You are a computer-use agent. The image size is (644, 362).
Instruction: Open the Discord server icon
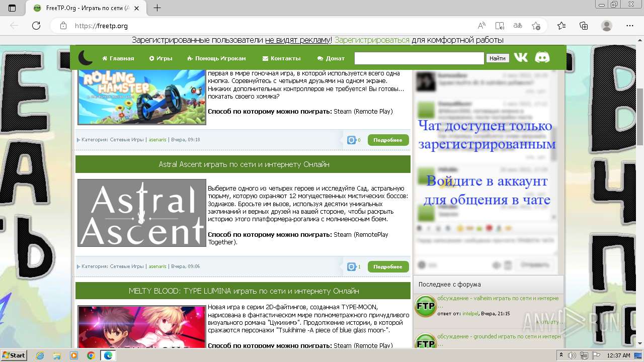pos(542,57)
